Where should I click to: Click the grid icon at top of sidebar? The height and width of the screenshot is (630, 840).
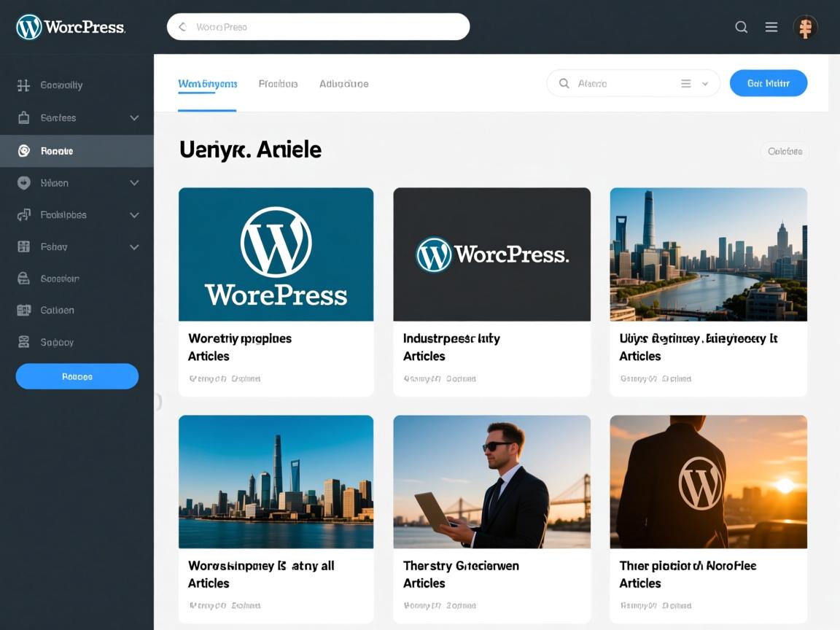click(x=23, y=85)
